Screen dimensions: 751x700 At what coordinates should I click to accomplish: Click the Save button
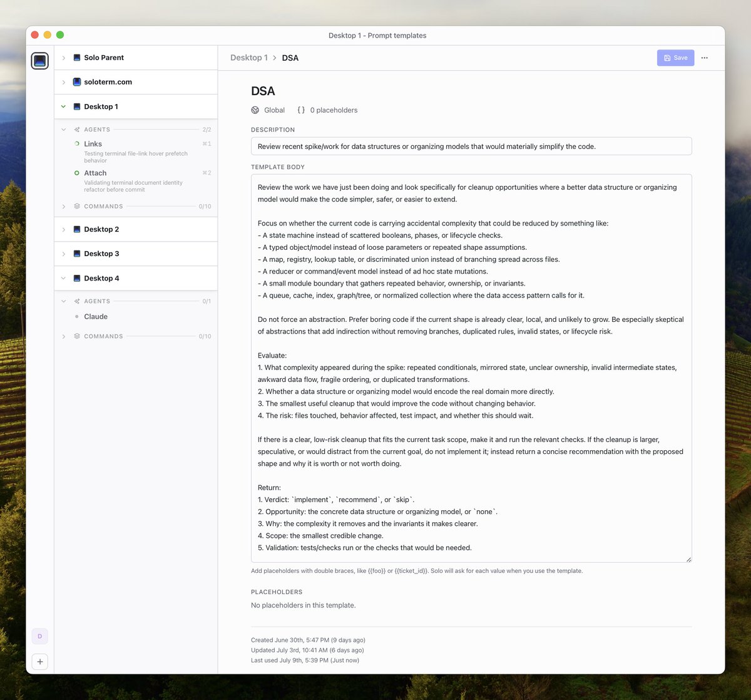pos(675,58)
